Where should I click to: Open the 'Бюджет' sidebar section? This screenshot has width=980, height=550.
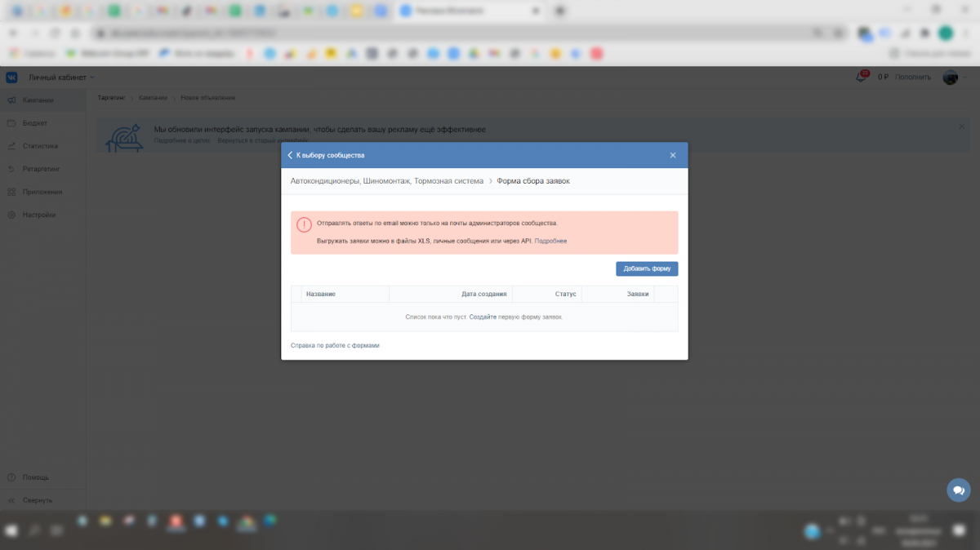coord(34,123)
